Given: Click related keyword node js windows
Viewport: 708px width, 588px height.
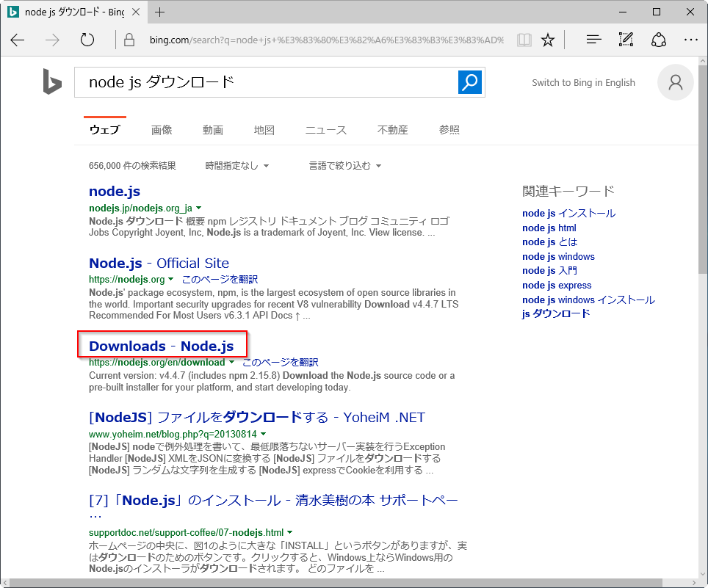Looking at the screenshot, I should tap(559, 256).
